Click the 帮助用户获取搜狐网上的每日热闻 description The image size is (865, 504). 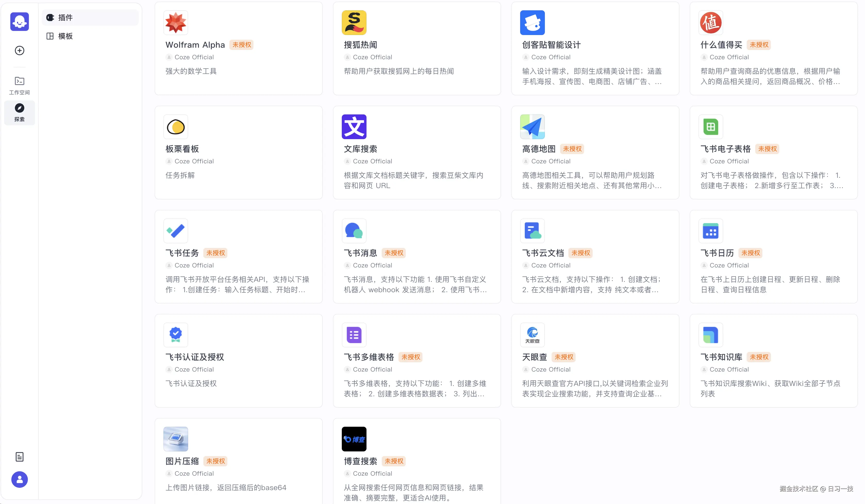tap(399, 71)
